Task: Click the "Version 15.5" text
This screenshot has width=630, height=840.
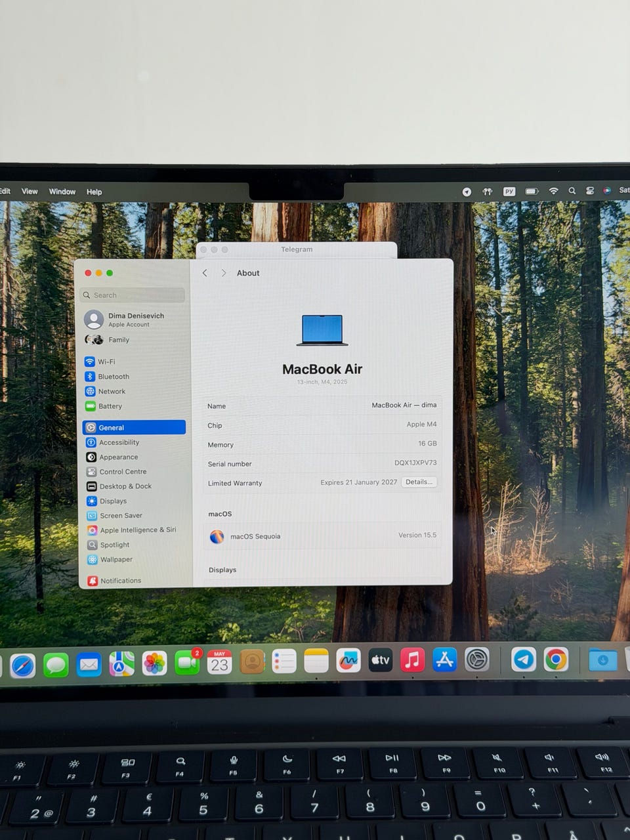Action: pos(417,535)
